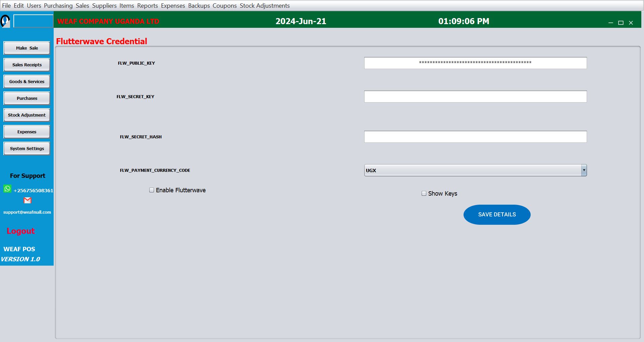Open System Settings
Viewport: 644px width, 342px height.
click(x=27, y=148)
